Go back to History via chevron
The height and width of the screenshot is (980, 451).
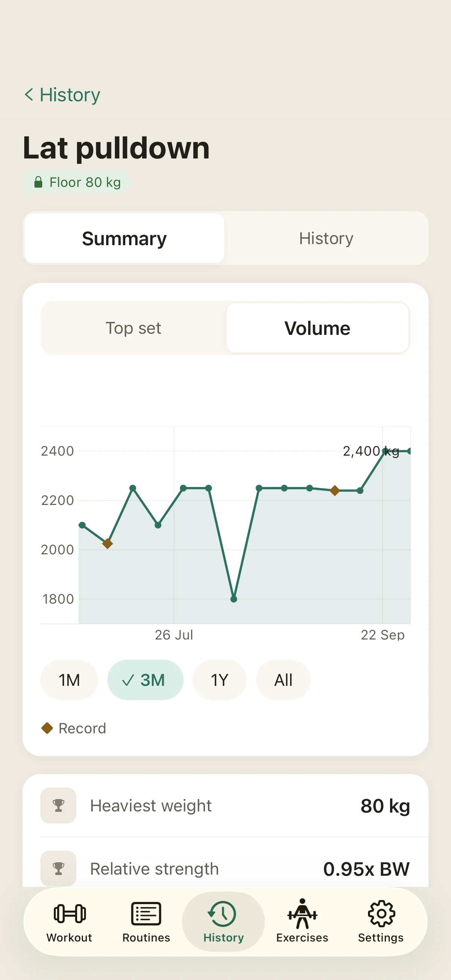click(62, 95)
